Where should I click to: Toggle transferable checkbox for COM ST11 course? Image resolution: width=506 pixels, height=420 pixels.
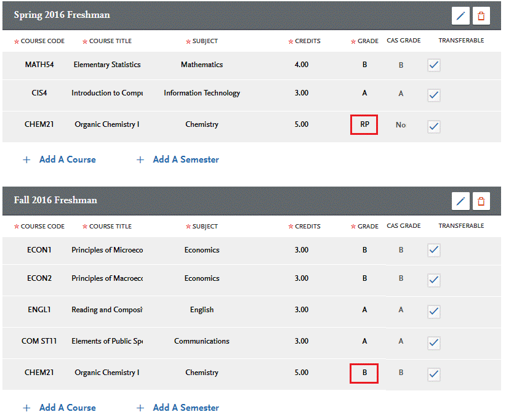click(x=434, y=342)
